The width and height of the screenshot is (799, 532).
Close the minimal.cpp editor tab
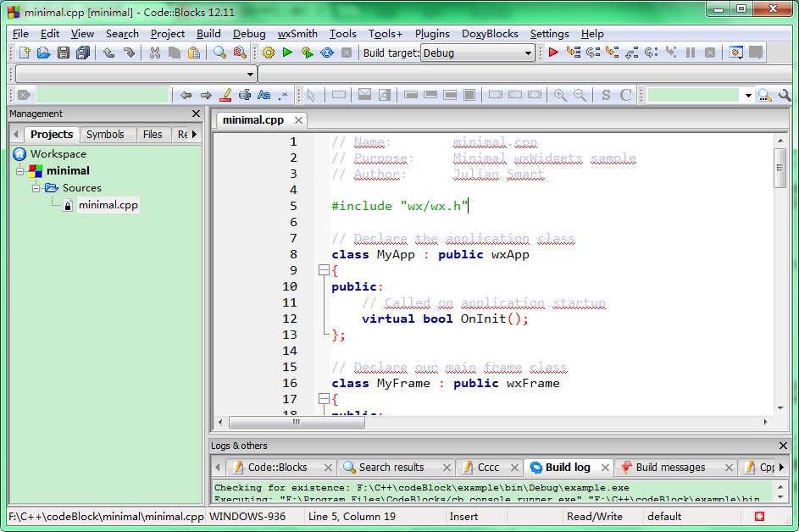pos(298,120)
